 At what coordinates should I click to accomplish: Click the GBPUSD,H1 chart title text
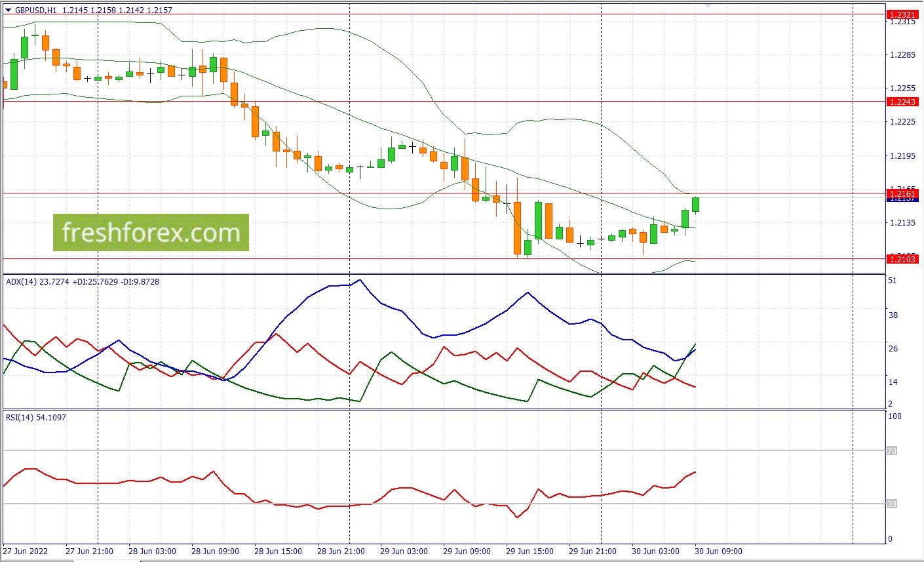pyautogui.click(x=36, y=10)
